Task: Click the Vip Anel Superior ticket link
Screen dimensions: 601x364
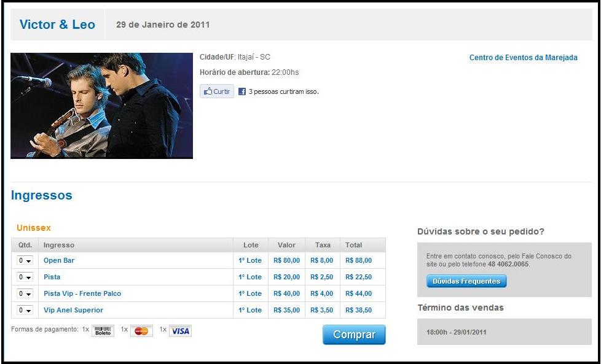Action: [73, 310]
